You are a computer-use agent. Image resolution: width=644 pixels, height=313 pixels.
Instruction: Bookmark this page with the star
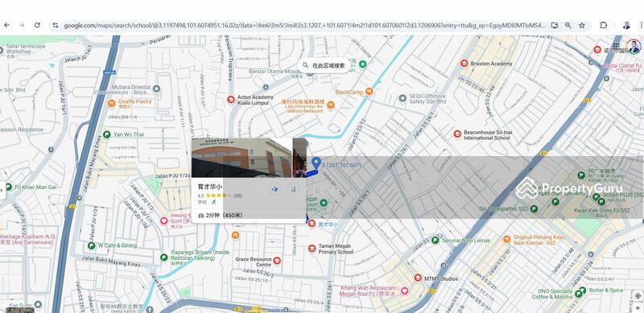(x=582, y=26)
